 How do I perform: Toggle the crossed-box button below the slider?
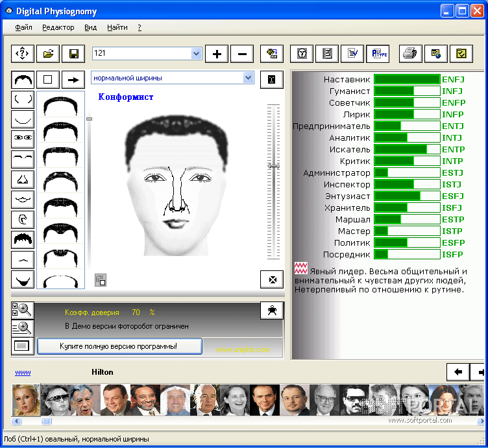point(272,280)
